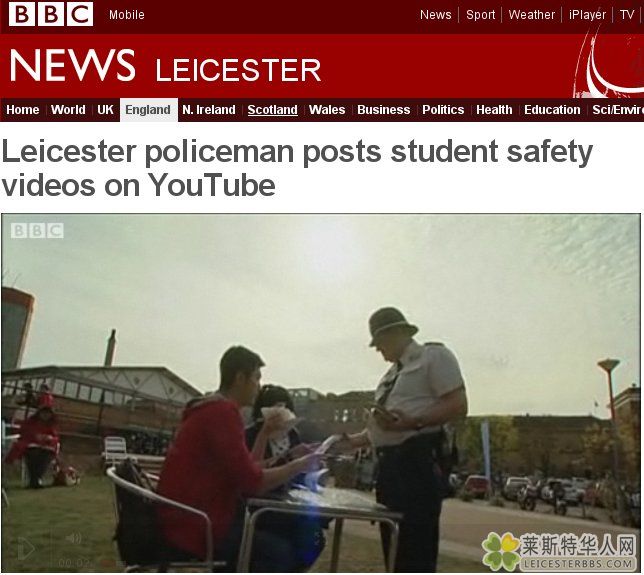Switch to the World tab

point(68,110)
